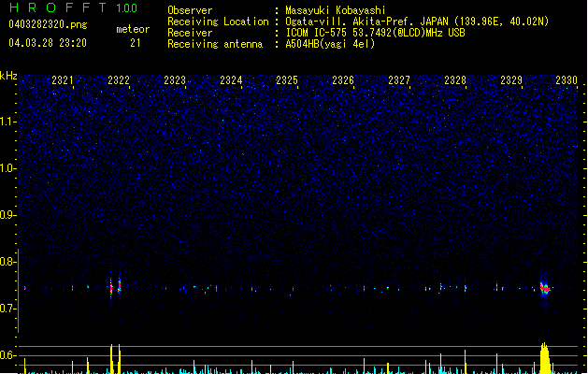Screen dimensions: 588x374
Task: Click the 2323 time axis marker
Action: (175, 80)
